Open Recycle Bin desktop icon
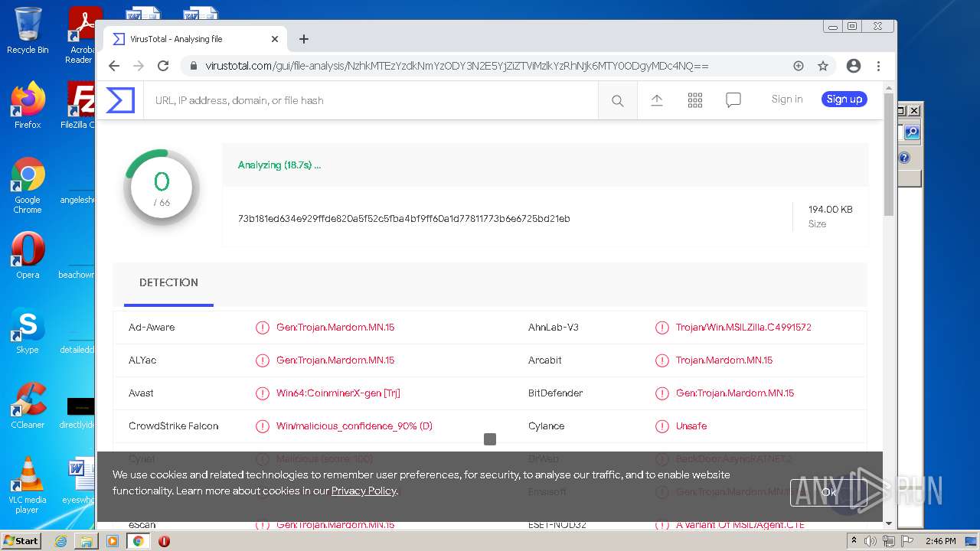 click(28, 31)
